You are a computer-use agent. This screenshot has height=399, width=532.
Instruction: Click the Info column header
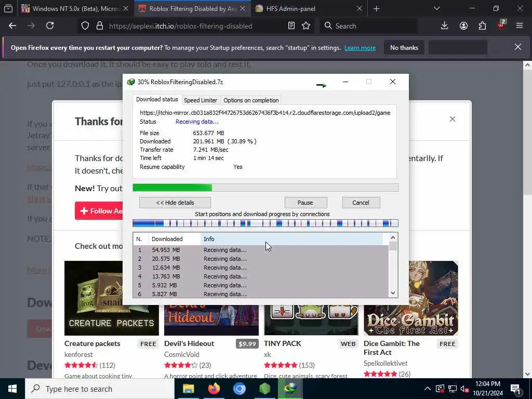click(x=291, y=239)
